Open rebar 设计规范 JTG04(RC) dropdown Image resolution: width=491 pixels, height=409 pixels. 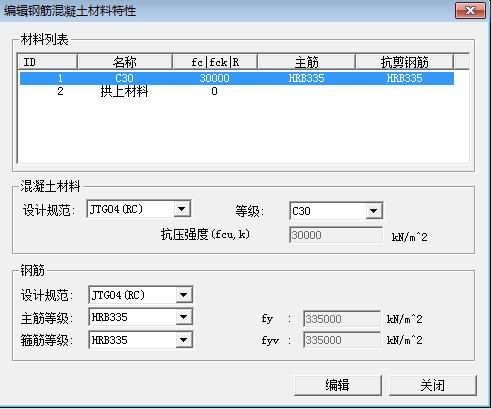tap(184, 295)
